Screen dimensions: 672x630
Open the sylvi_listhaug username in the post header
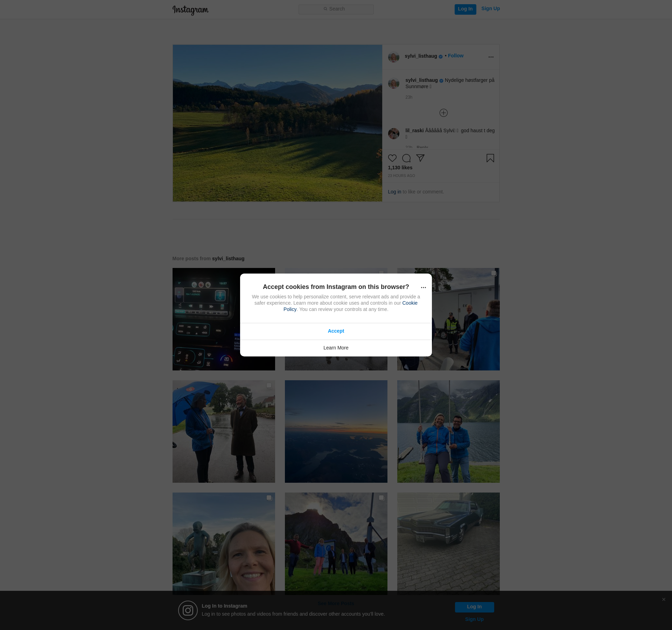(x=421, y=56)
